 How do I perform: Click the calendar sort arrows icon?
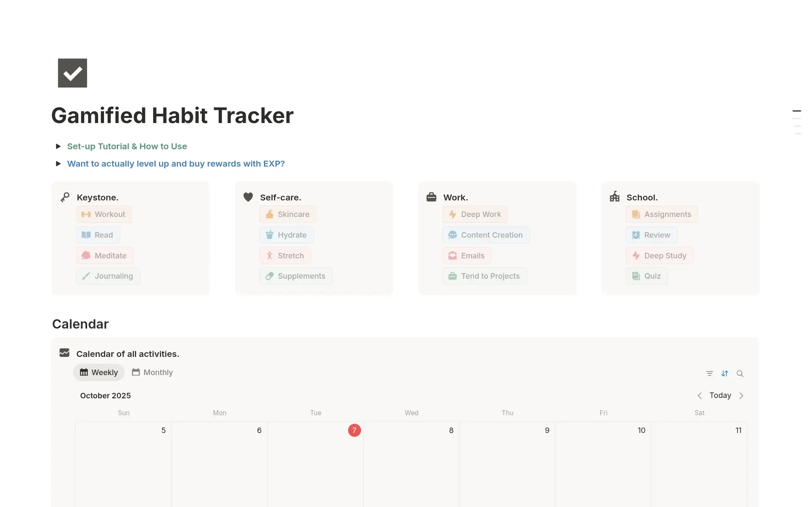click(725, 373)
